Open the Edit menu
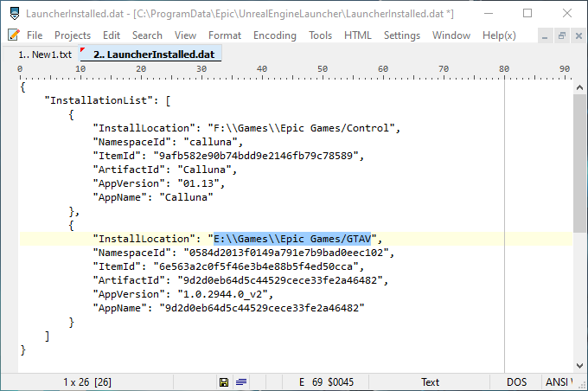Image resolution: width=588 pixels, height=391 pixels. (x=112, y=35)
